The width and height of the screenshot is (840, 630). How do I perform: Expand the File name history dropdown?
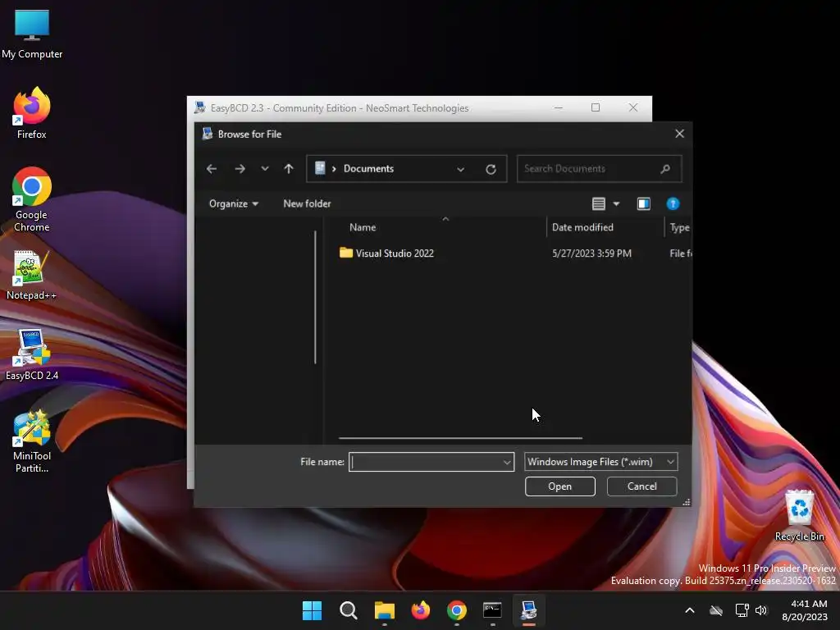tap(507, 462)
